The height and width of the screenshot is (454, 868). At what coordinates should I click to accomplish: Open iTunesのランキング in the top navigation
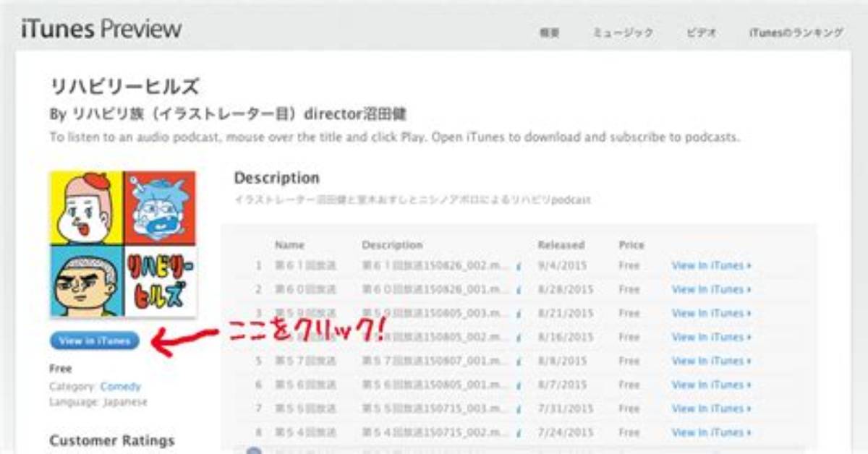pyautogui.click(x=796, y=33)
